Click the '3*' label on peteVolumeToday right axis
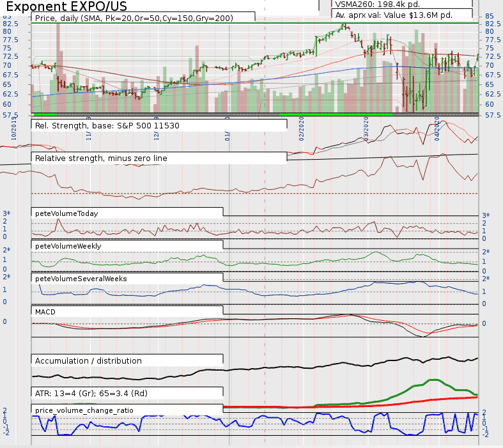 coord(486,215)
